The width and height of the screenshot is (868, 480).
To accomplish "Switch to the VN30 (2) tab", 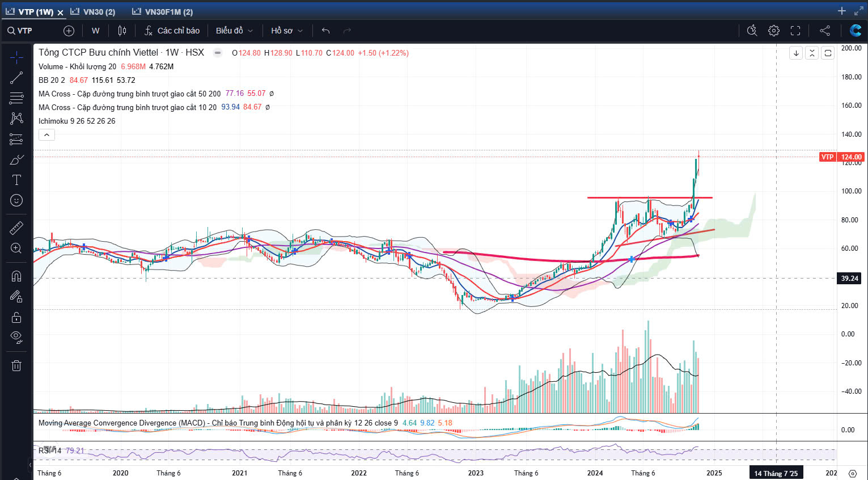I will coord(93,11).
